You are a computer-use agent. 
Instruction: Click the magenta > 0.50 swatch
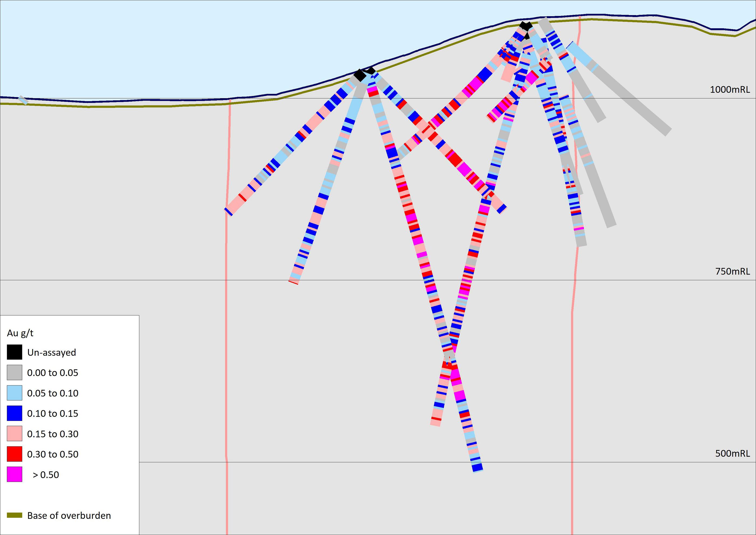(x=15, y=474)
